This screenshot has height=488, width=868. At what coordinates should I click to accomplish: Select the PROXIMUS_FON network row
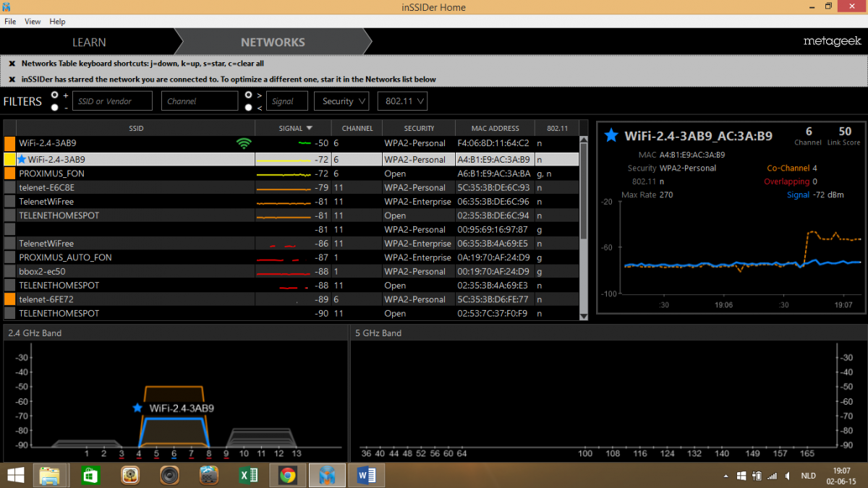tap(292, 174)
